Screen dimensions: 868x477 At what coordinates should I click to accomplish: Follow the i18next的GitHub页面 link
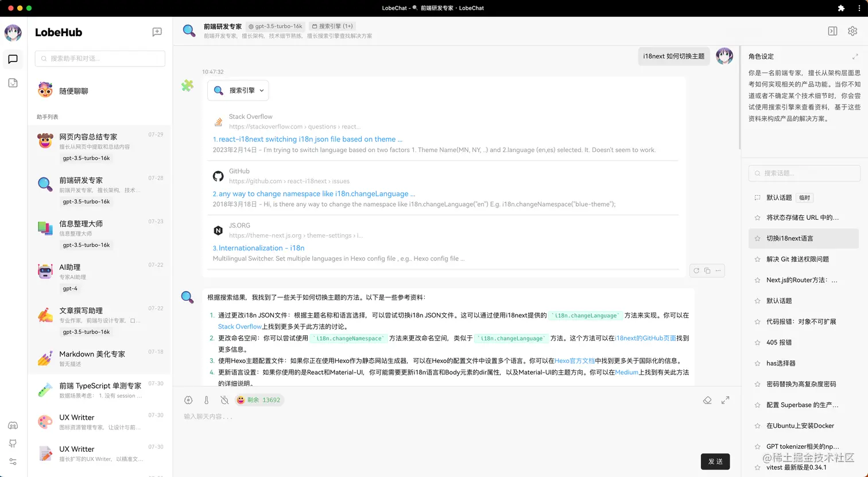[x=645, y=338]
